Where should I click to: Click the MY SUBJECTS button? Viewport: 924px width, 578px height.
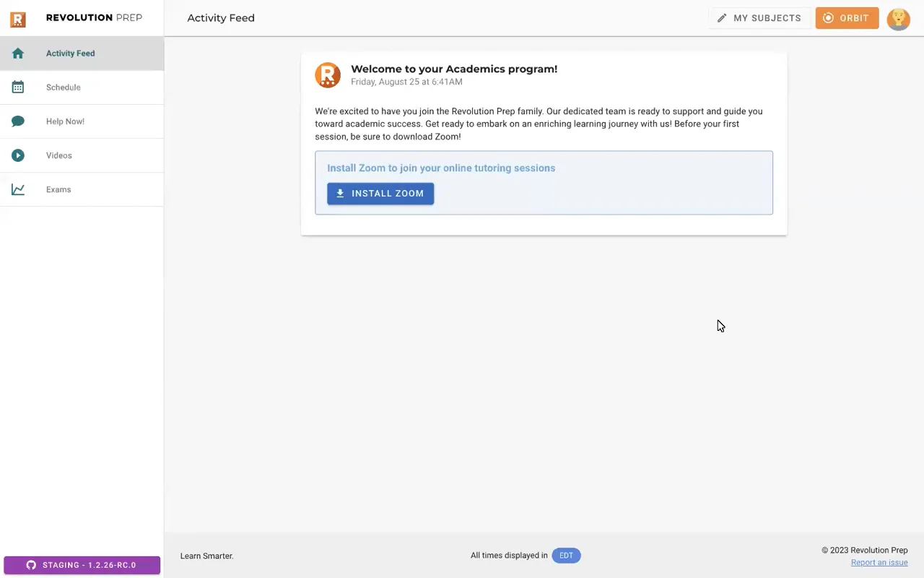(759, 18)
